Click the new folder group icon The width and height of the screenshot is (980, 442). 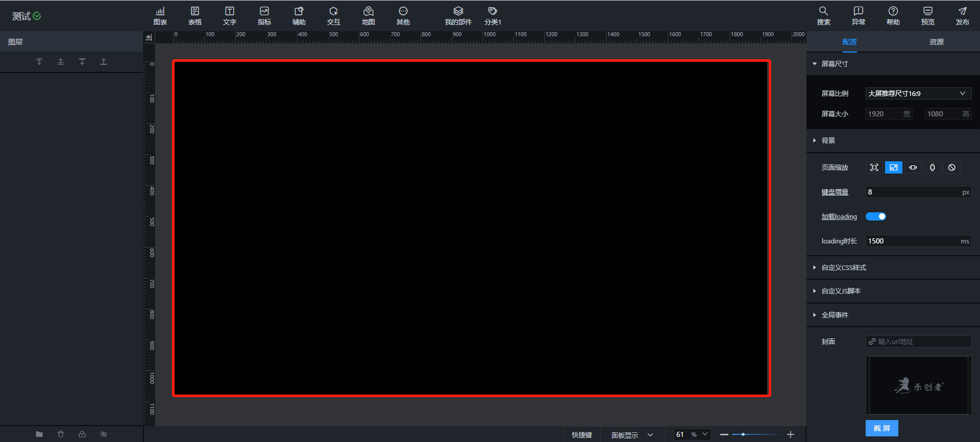(x=39, y=434)
